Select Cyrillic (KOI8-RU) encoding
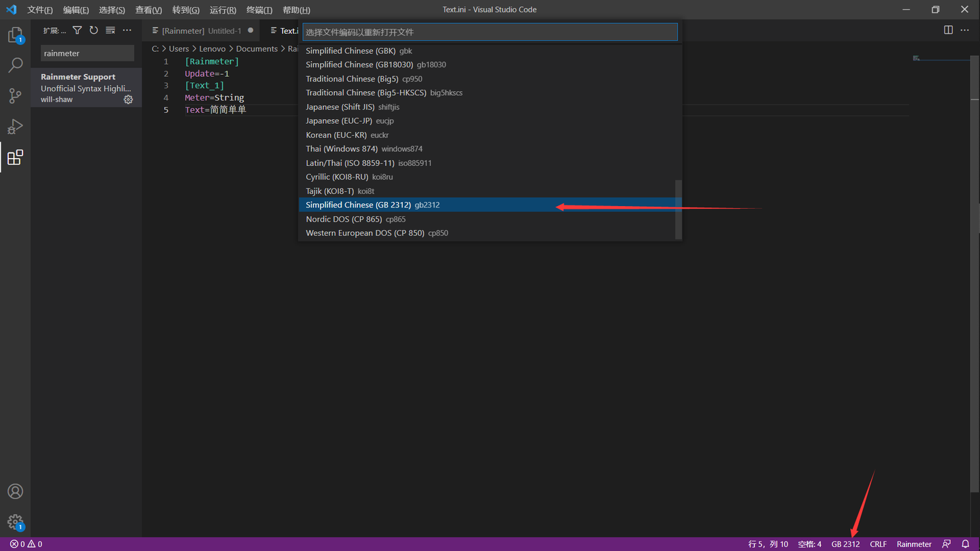This screenshot has height=551, width=980. coord(490,177)
